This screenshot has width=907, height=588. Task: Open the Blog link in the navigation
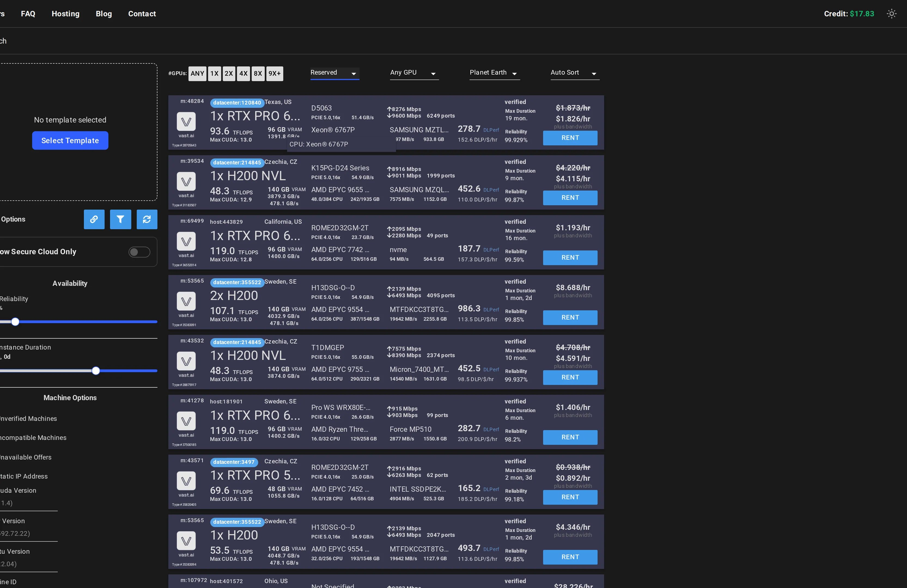coord(104,14)
